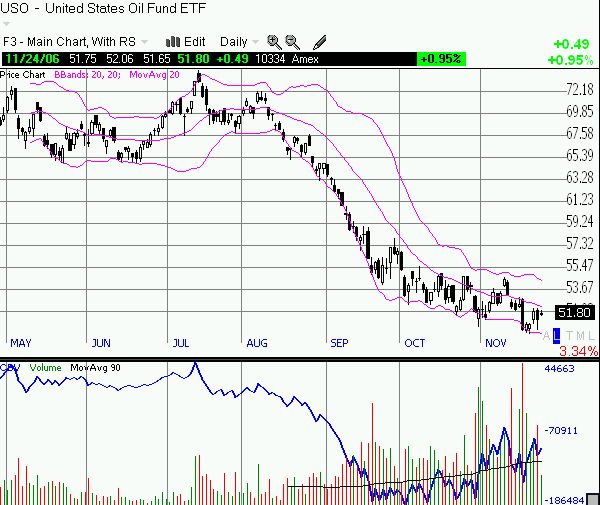The height and width of the screenshot is (505, 600).
Task: Click the MovAvg 20 indicator label
Action: [154, 75]
